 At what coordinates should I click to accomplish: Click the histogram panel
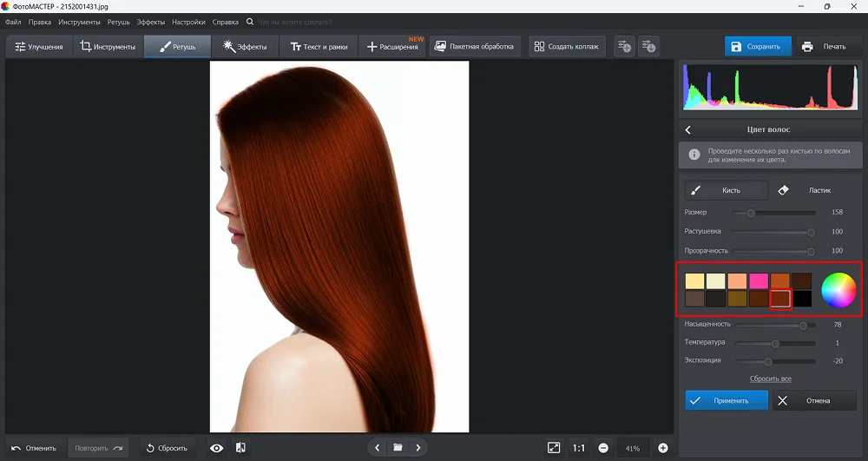[770, 87]
